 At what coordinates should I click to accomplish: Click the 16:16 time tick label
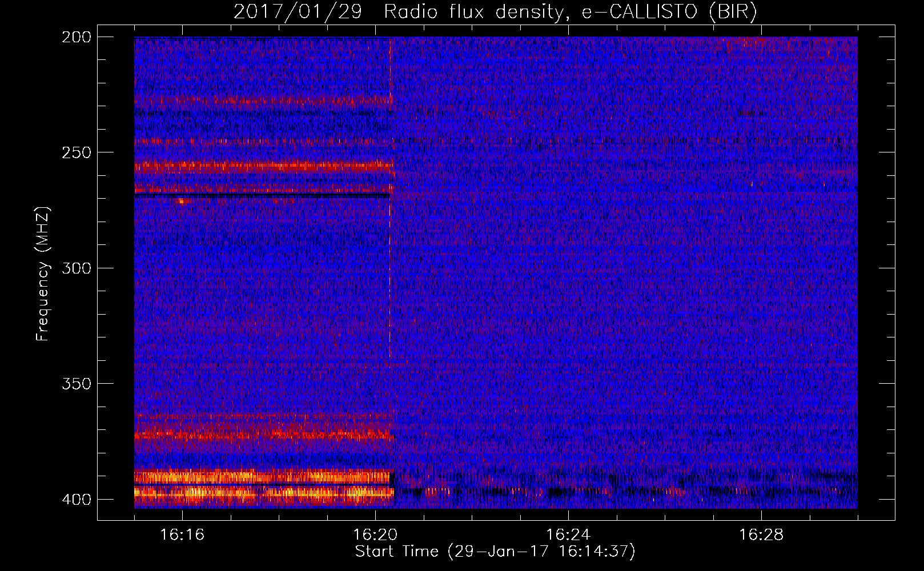click(182, 534)
